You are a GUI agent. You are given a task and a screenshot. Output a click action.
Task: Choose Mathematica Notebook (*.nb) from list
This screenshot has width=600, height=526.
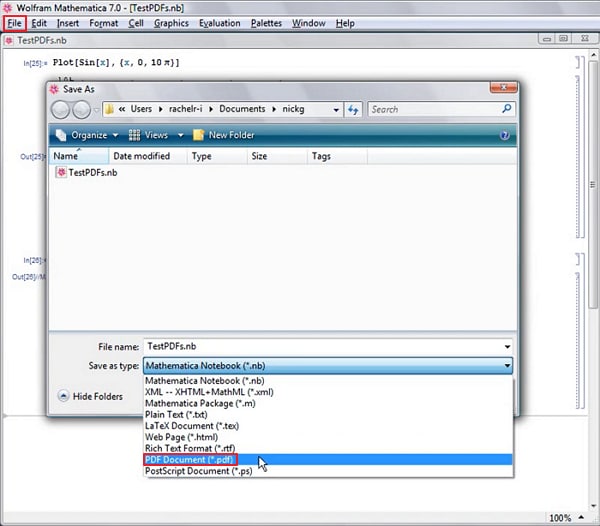[x=328, y=381]
